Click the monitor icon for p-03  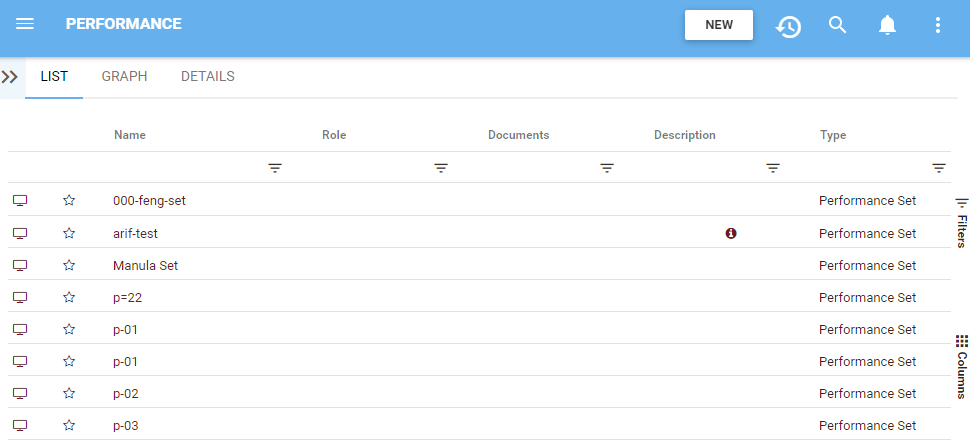click(x=20, y=426)
